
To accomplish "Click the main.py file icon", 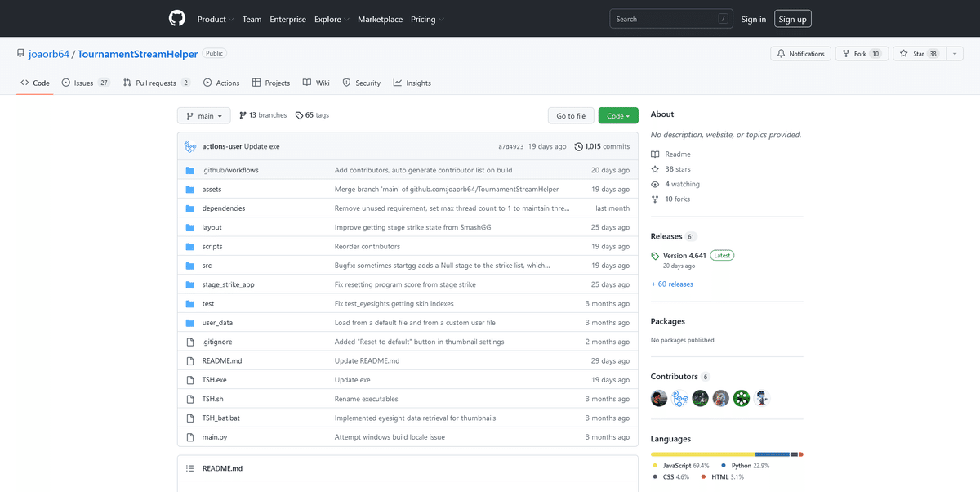I will [x=189, y=437].
